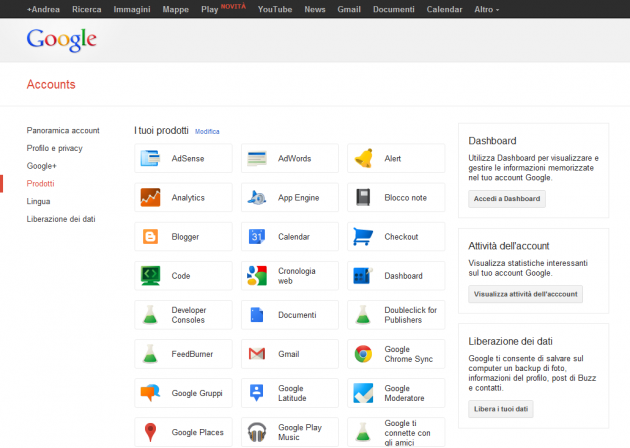Click the Google Chrome Sync icon
Image resolution: width=630 pixels, height=448 pixels.
(363, 354)
